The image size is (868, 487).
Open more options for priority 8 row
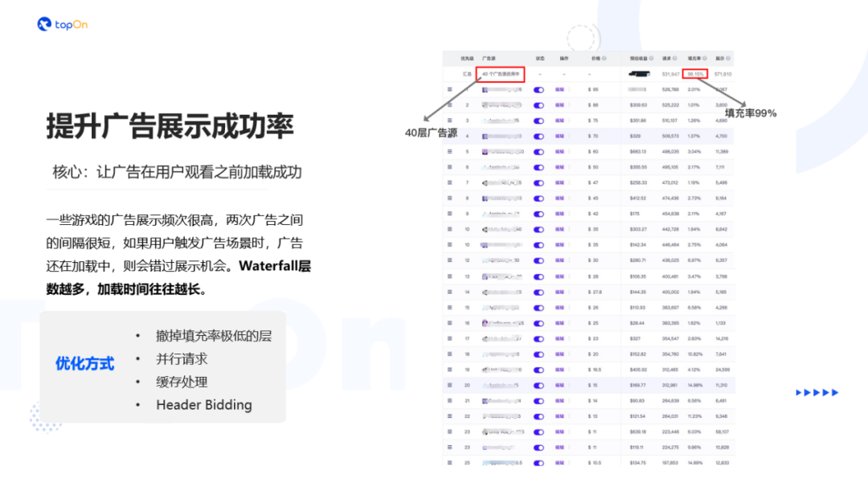pos(569,198)
